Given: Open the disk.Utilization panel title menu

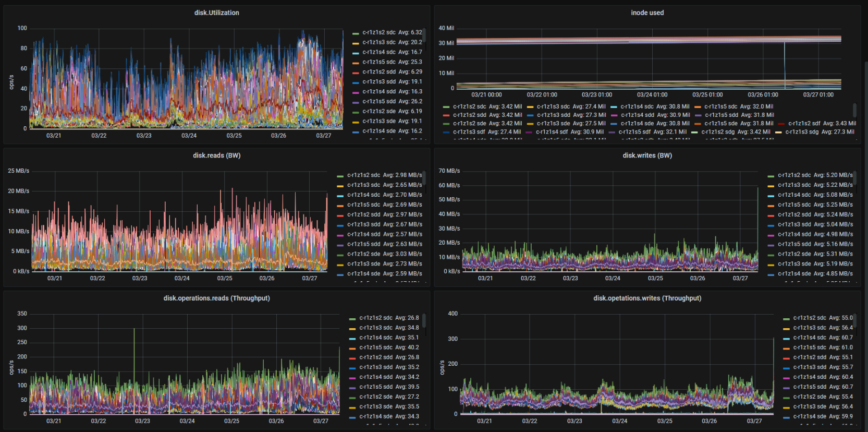Looking at the screenshot, I should click(x=216, y=13).
